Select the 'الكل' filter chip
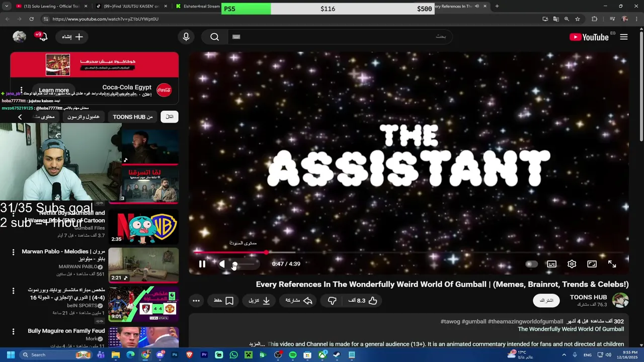 point(170,117)
